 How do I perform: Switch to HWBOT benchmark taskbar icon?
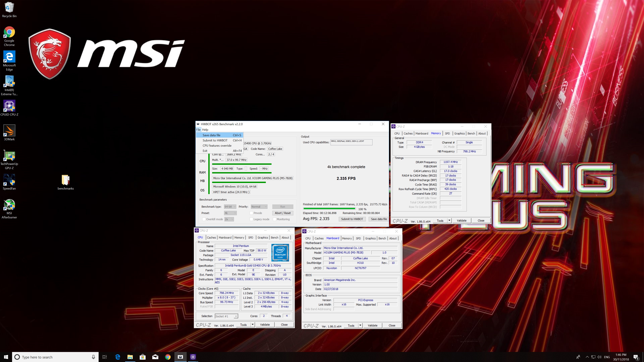coord(180,357)
